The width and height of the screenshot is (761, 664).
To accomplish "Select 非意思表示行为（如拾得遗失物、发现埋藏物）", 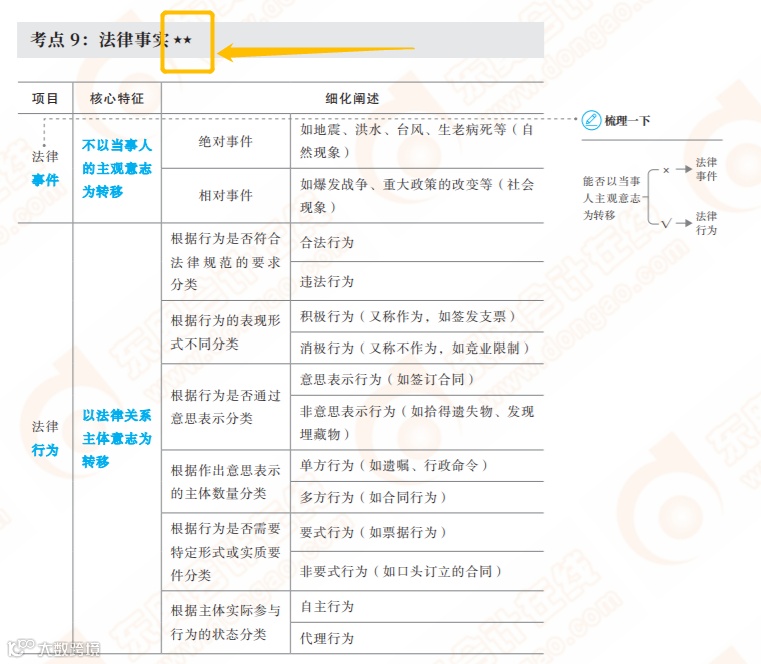I will (x=417, y=423).
